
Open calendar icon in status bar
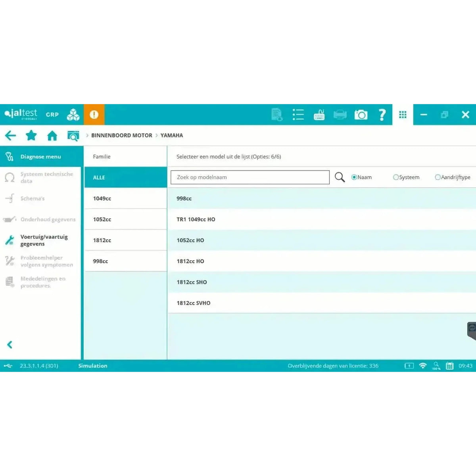(x=449, y=366)
